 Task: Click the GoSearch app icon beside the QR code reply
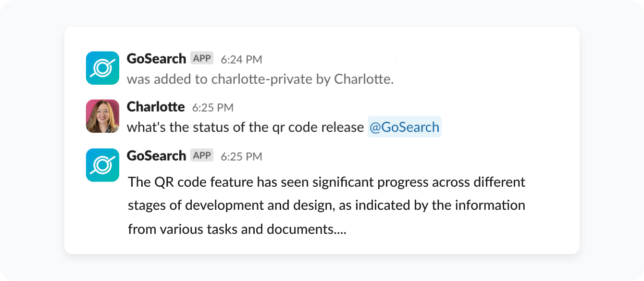(x=102, y=165)
